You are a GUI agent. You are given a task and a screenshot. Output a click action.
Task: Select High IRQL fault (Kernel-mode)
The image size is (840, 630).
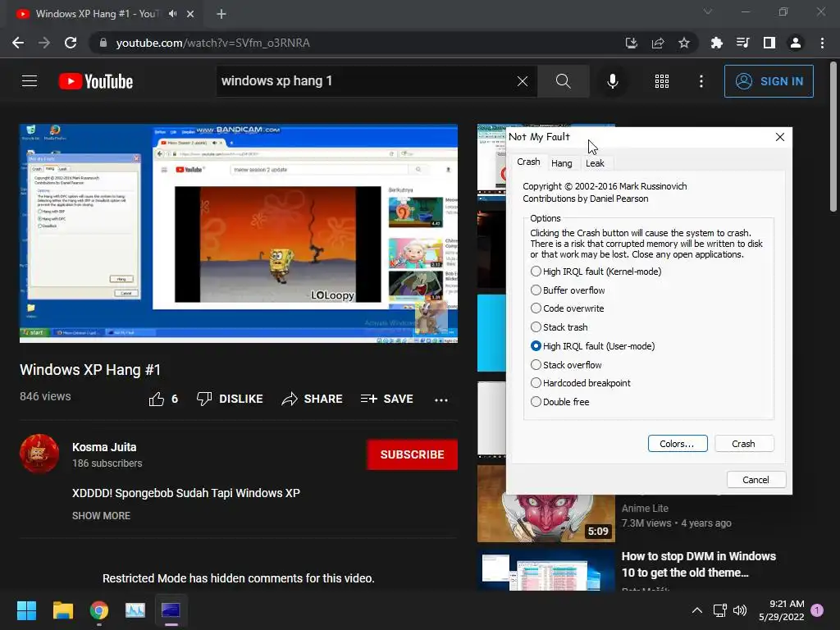pos(596,272)
